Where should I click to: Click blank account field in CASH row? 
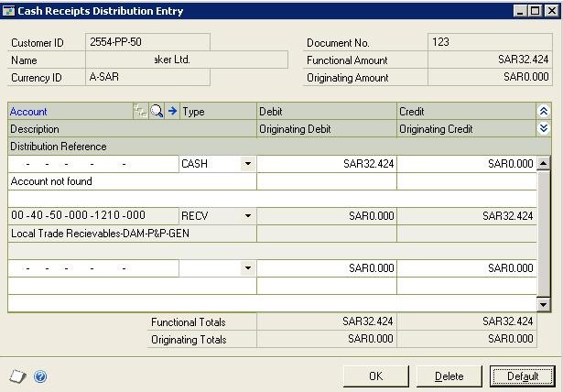pos(93,164)
